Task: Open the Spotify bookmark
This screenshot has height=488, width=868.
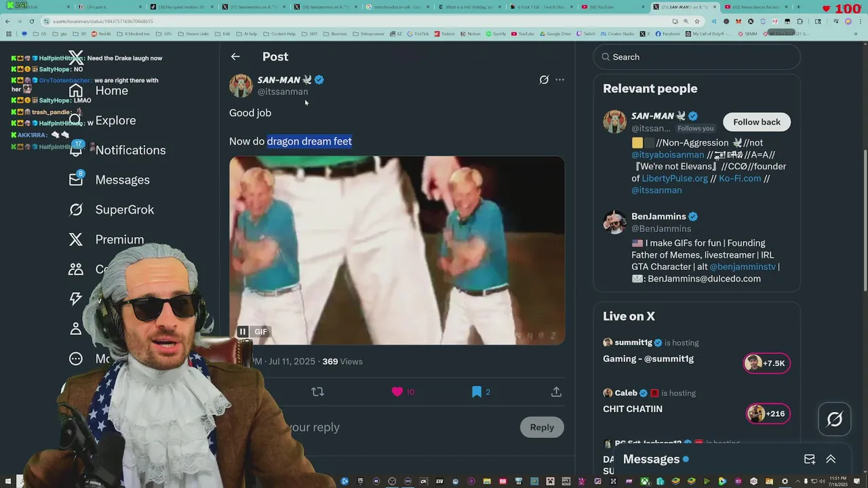Action: (496, 34)
